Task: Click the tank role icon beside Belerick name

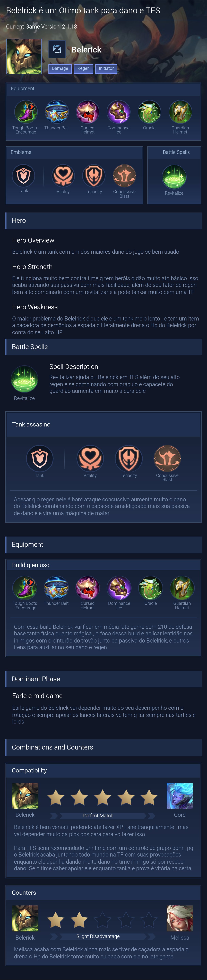Action: [x=57, y=49]
